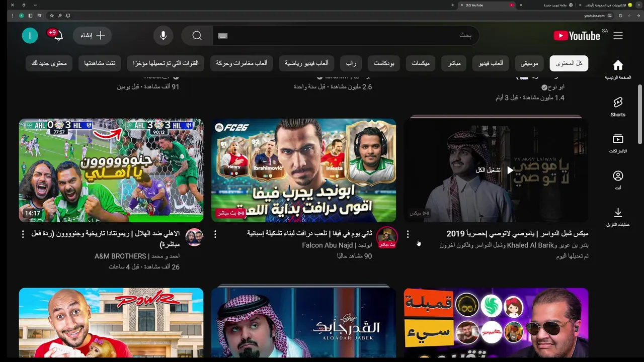Open the Home sidebar item
Image resolution: width=644 pixels, height=362 pixels.
click(618, 69)
